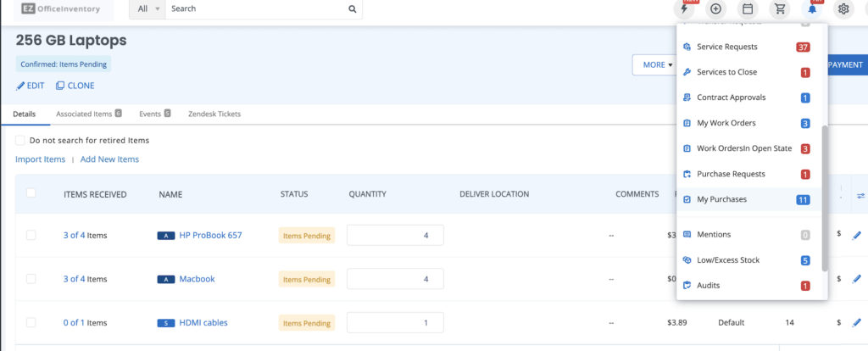
Task: Click the pencil edit icon in HDMI cables row
Action: 856,323
